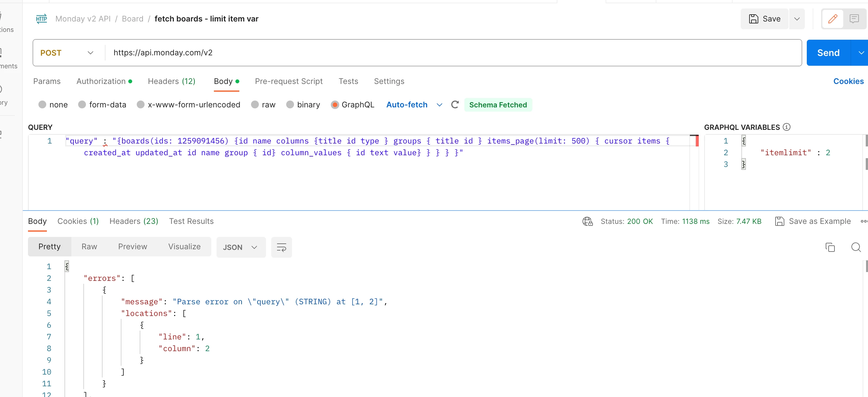The width and height of the screenshot is (868, 397).
Task: Open the Params tab
Action: [47, 81]
